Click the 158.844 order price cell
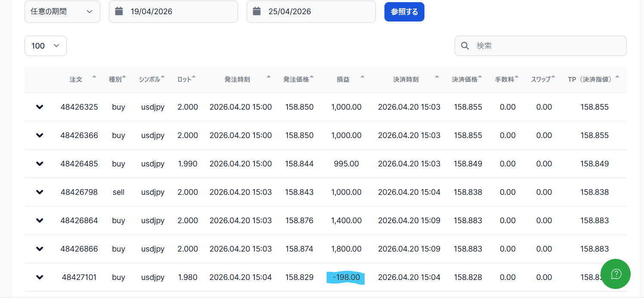The width and height of the screenshot is (644, 298). point(299,164)
